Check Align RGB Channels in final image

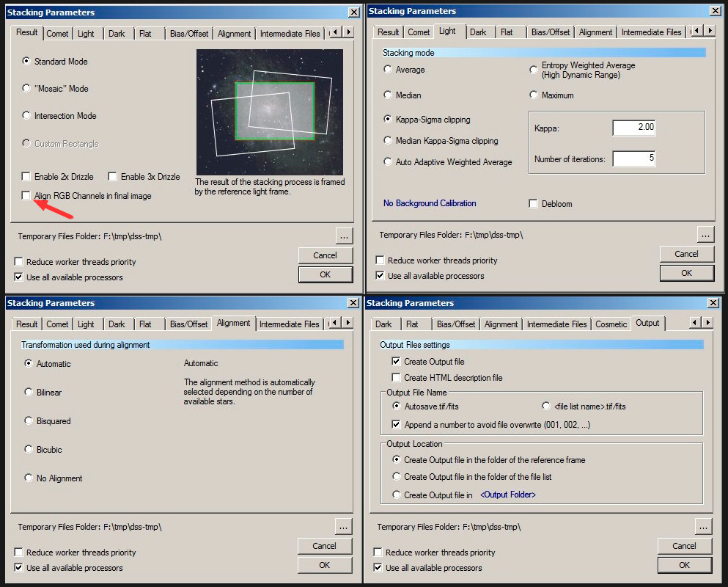(27, 196)
